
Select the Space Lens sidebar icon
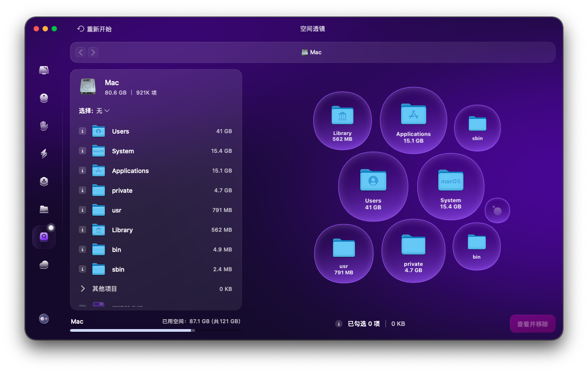[44, 237]
